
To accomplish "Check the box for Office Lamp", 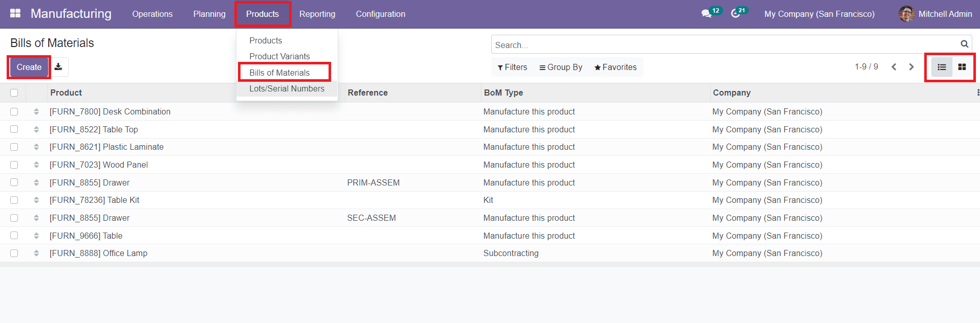I will [x=14, y=253].
